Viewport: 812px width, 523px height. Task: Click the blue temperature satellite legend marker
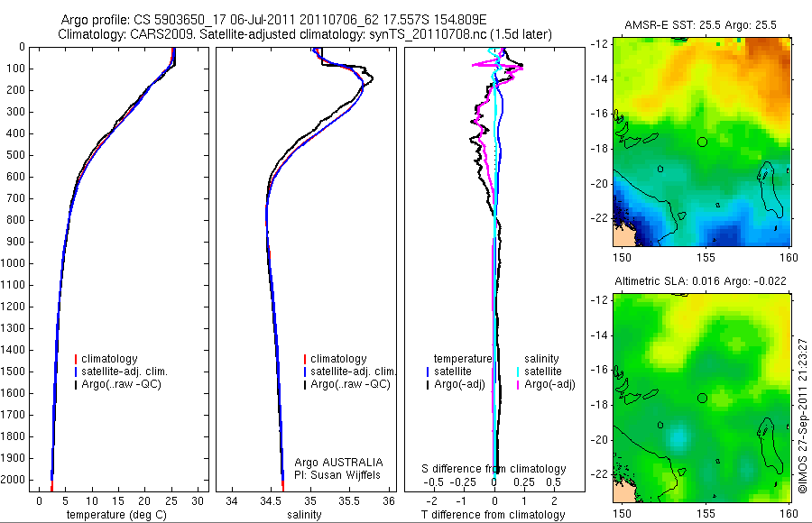click(x=428, y=372)
